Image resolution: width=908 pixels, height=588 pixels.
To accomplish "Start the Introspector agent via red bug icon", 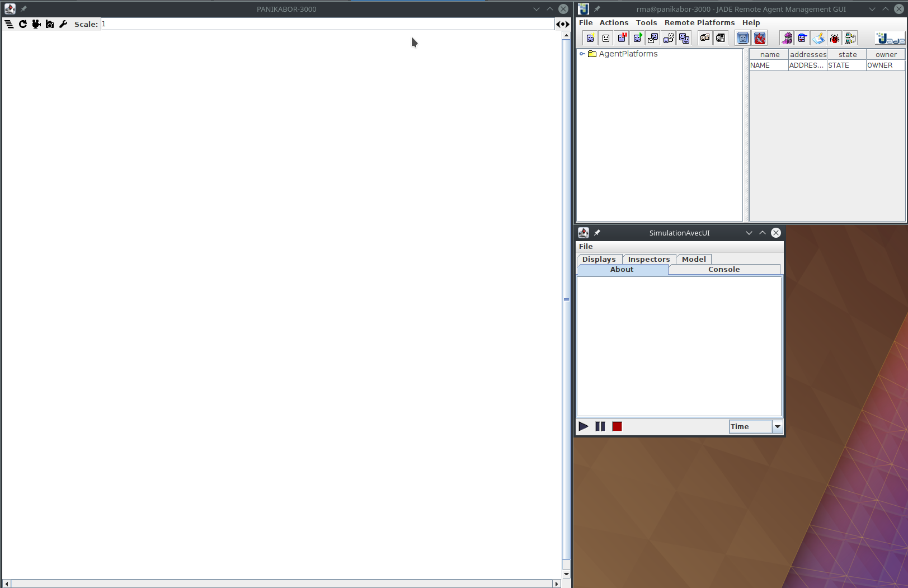I will pyautogui.click(x=835, y=38).
